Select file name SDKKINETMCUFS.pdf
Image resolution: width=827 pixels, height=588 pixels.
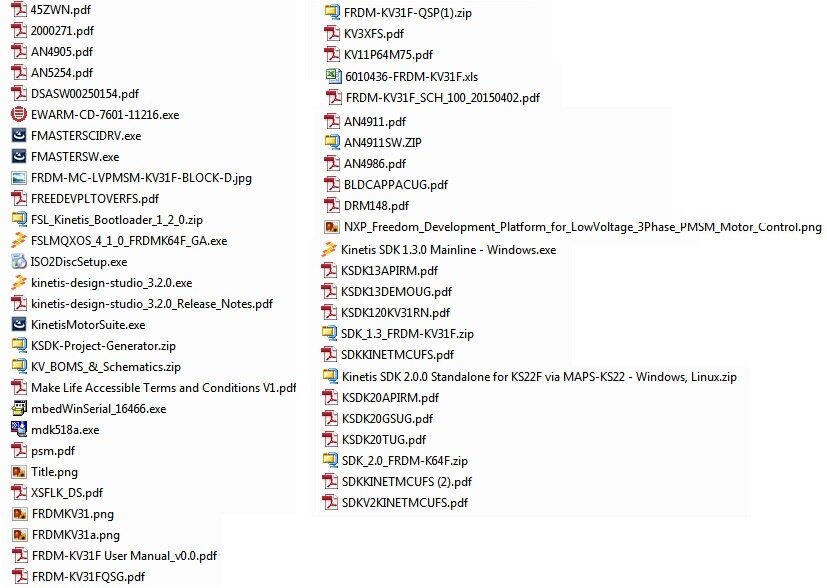click(x=398, y=355)
